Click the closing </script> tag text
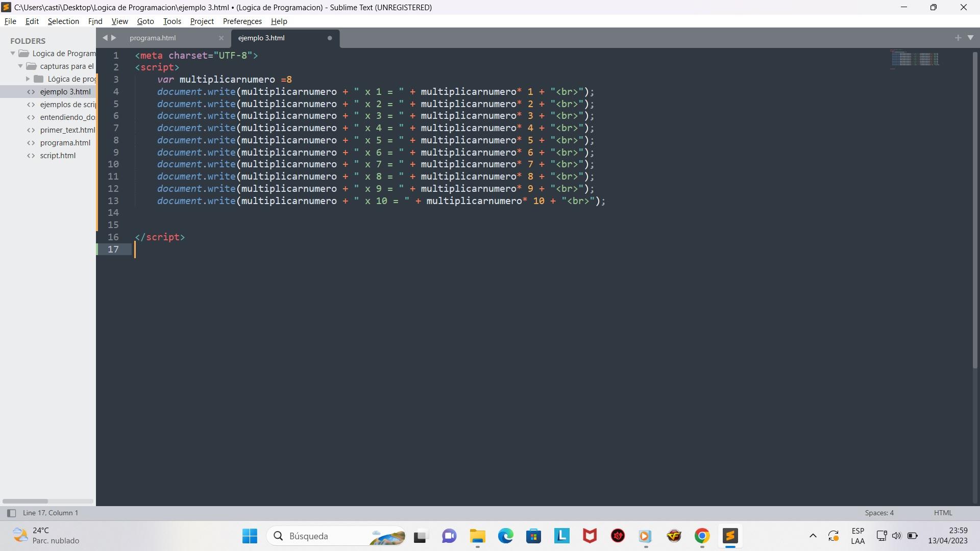The image size is (980, 551). pos(160,237)
